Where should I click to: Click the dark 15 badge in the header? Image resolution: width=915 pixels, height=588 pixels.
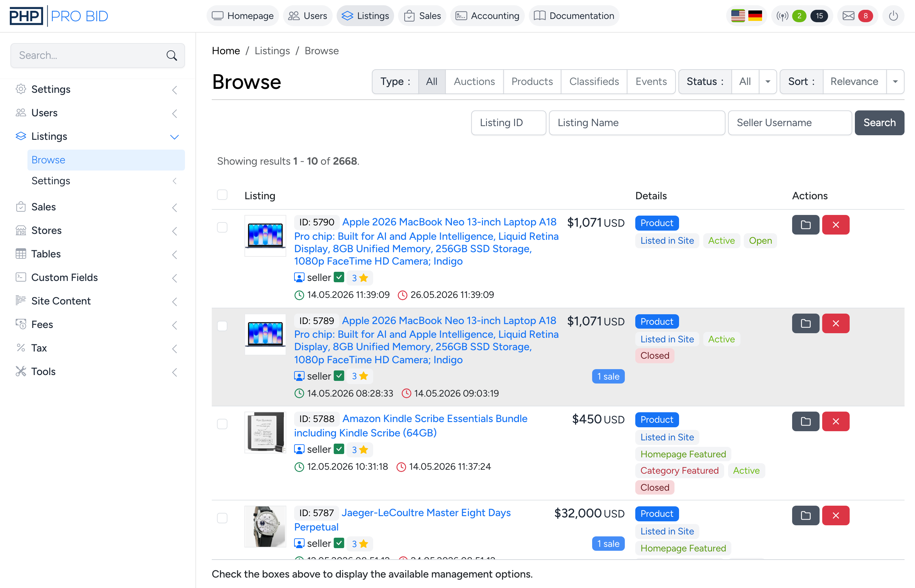pyautogui.click(x=819, y=16)
